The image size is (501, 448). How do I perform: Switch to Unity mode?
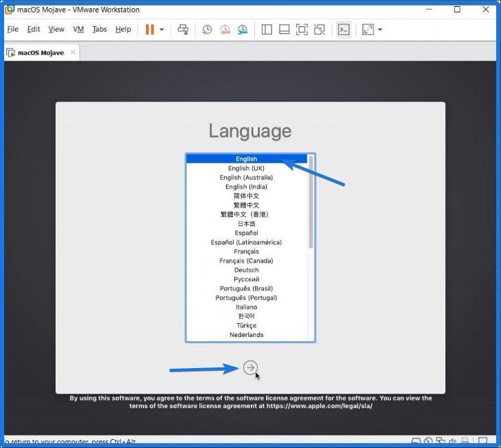(320, 30)
